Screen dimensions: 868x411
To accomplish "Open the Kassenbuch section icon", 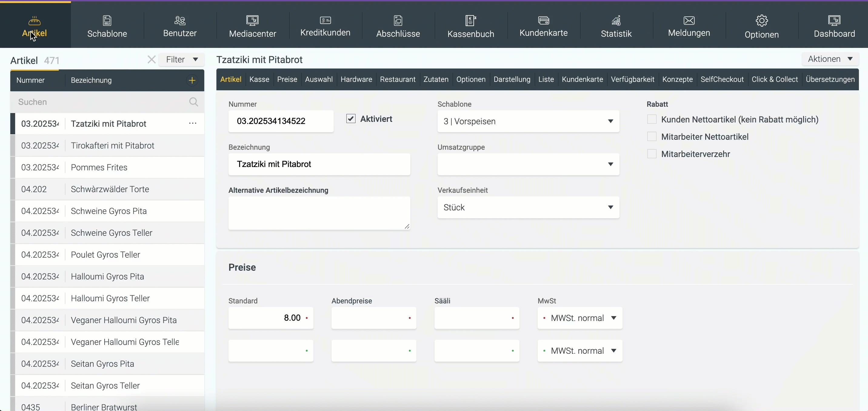I will coord(470,21).
